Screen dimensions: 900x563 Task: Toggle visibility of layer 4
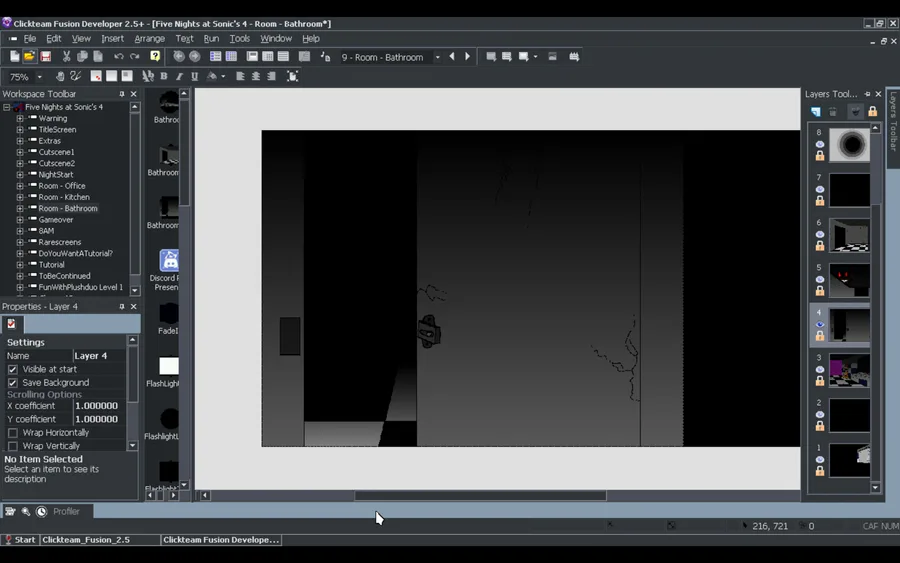point(820,324)
